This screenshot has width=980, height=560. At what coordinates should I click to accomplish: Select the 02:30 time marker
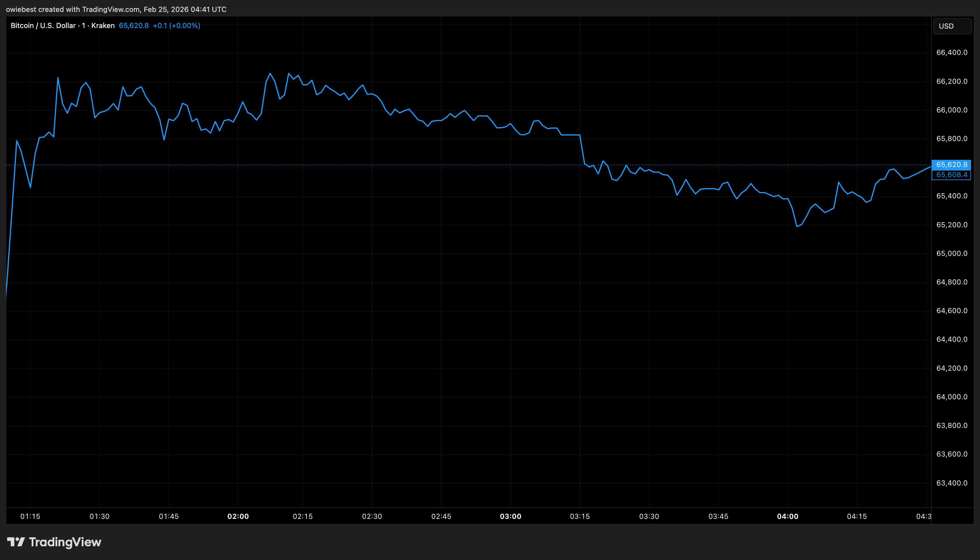372,516
